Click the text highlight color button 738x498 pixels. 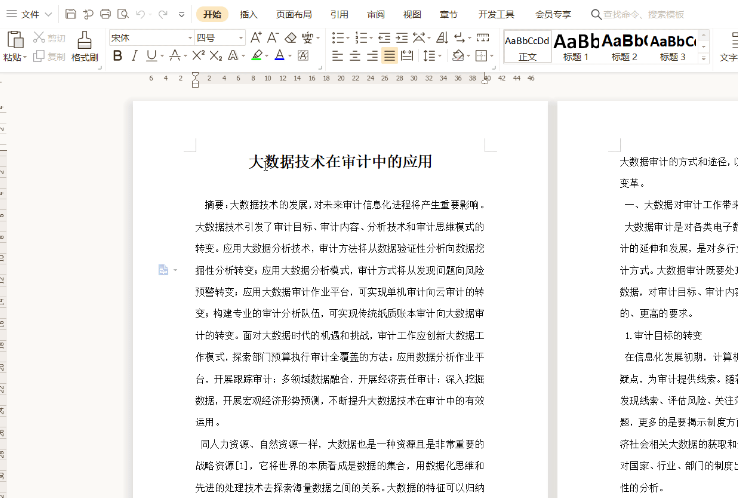(x=257, y=56)
